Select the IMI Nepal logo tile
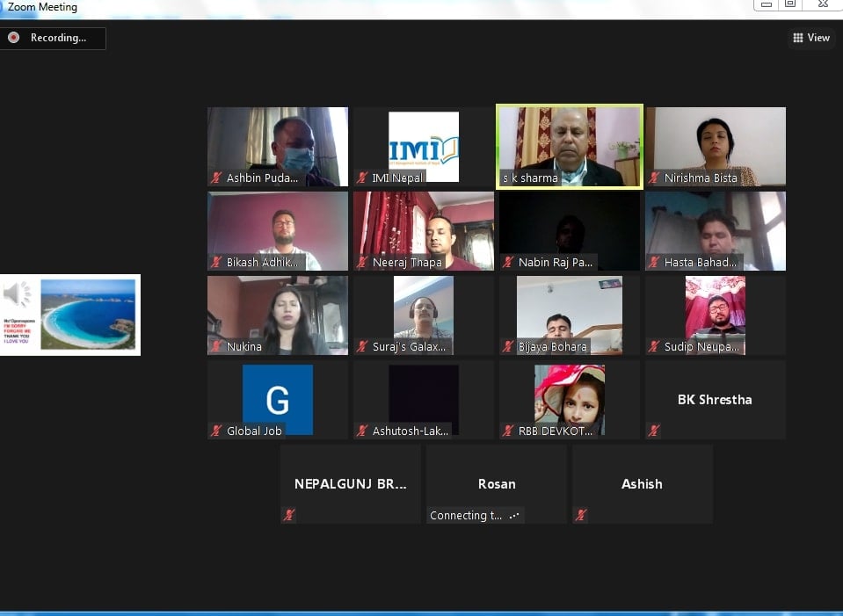843x616 pixels. [x=424, y=145]
